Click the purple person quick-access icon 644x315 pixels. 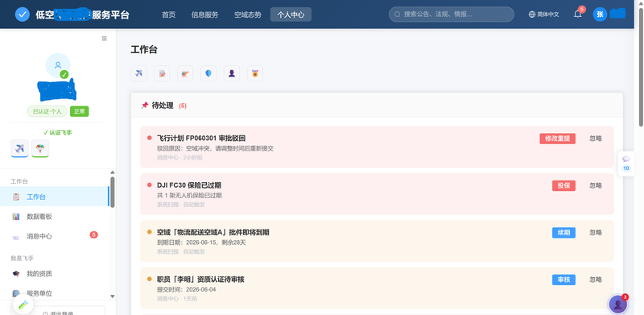tap(232, 73)
